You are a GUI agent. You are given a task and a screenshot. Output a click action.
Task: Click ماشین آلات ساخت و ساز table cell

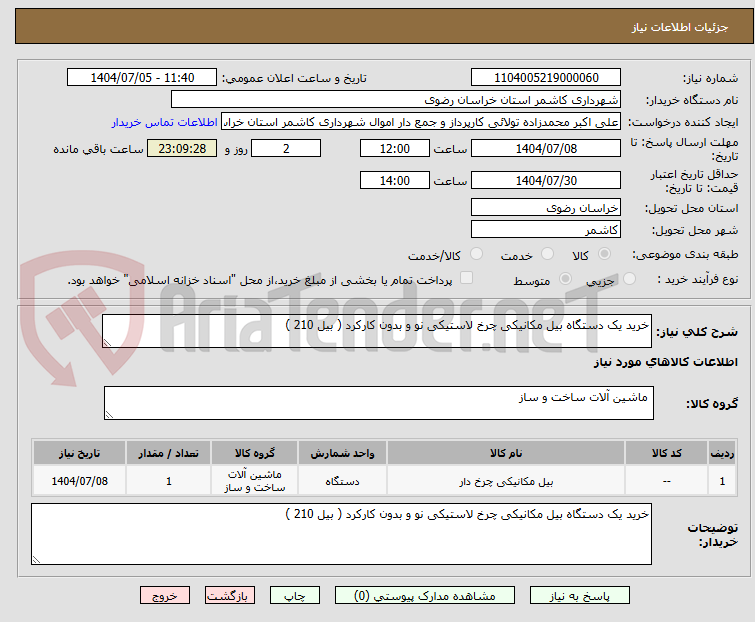click(x=255, y=481)
